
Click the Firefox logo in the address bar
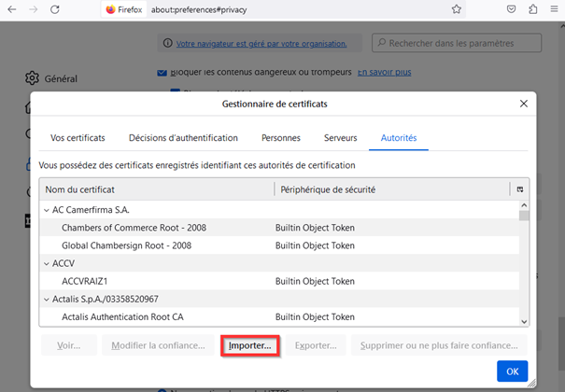[111, 9]
